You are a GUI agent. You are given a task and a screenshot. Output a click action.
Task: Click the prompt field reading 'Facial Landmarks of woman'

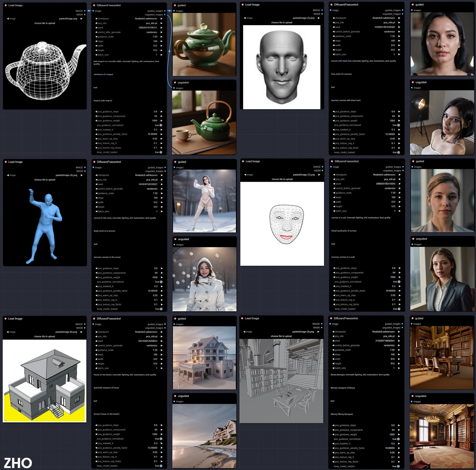(366, 235)
